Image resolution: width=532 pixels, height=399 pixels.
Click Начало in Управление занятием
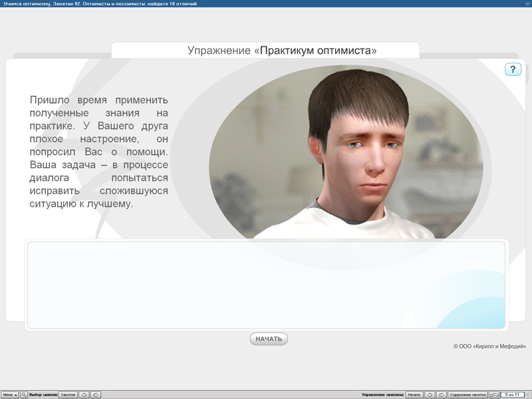coord(414,394)
